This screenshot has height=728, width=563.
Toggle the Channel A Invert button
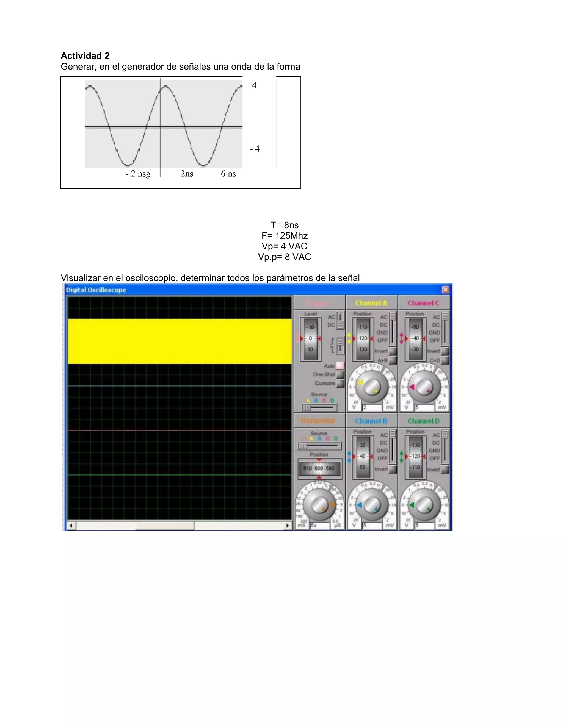coord(393,351)
